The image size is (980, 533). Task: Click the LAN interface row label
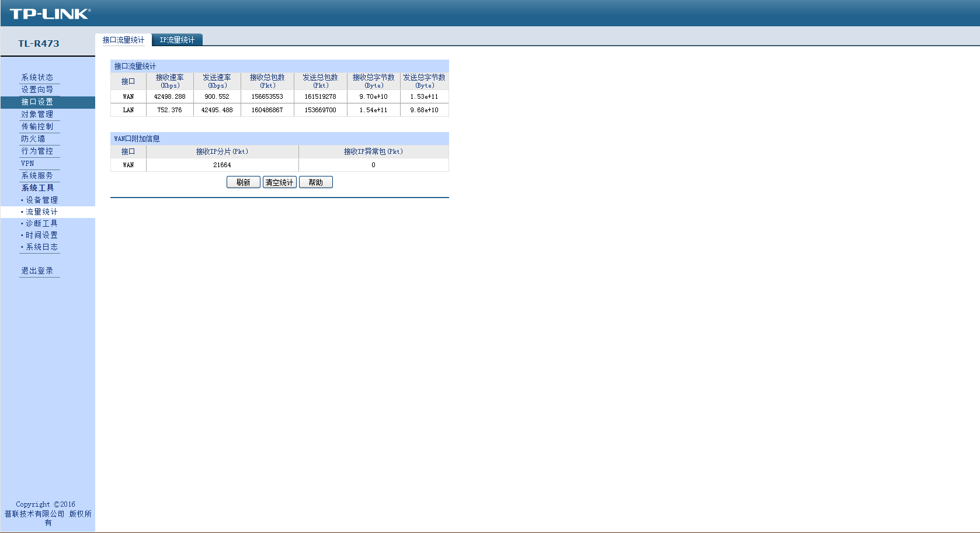tap(128, 110)
